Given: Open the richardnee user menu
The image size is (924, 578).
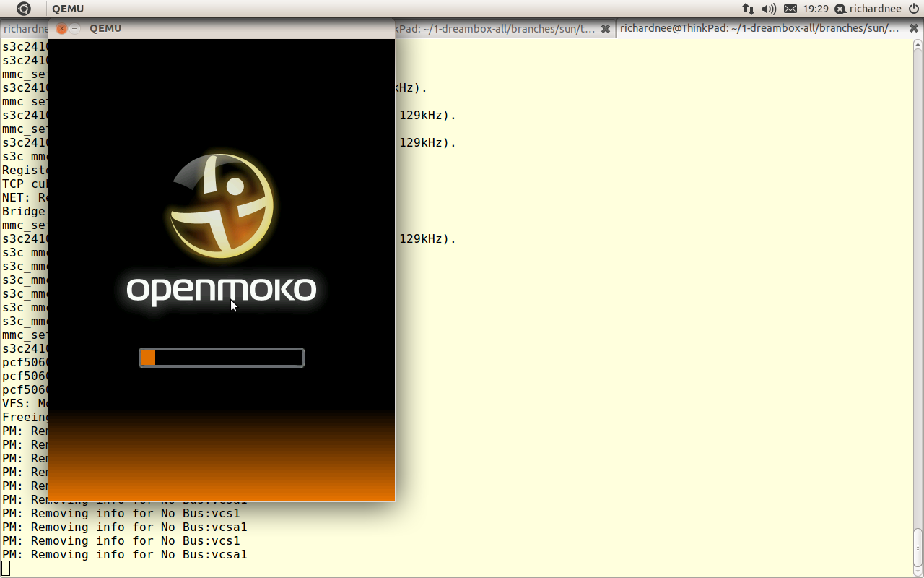Looking at the screenshot, I should [x=868, y=9].
